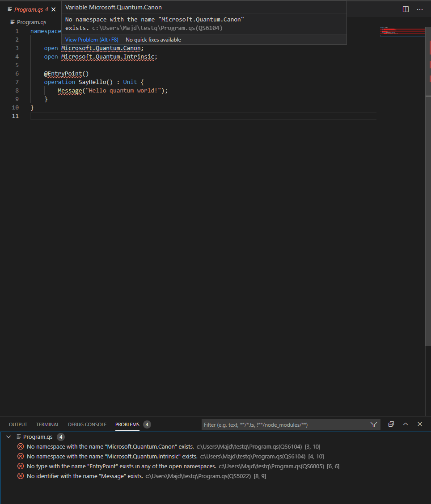
Task: Select the OUTPUT tab
Action: tap(18, 424)
